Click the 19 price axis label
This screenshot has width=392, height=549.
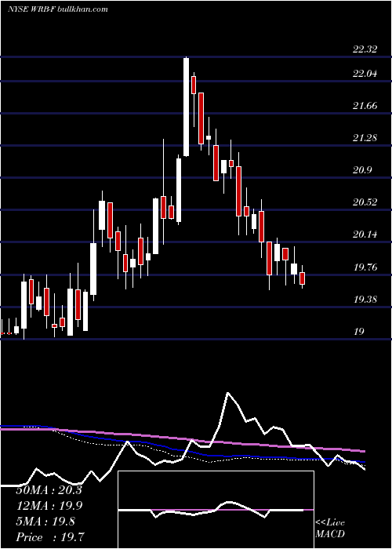359,332
